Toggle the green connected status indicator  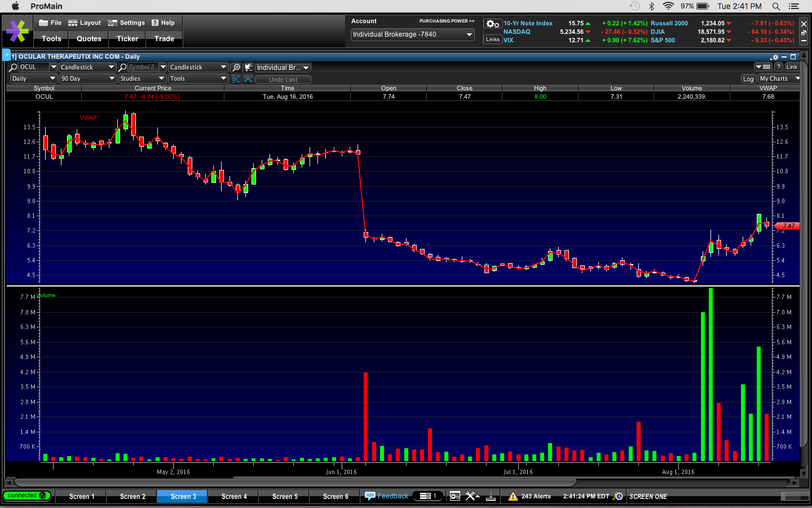27,496
